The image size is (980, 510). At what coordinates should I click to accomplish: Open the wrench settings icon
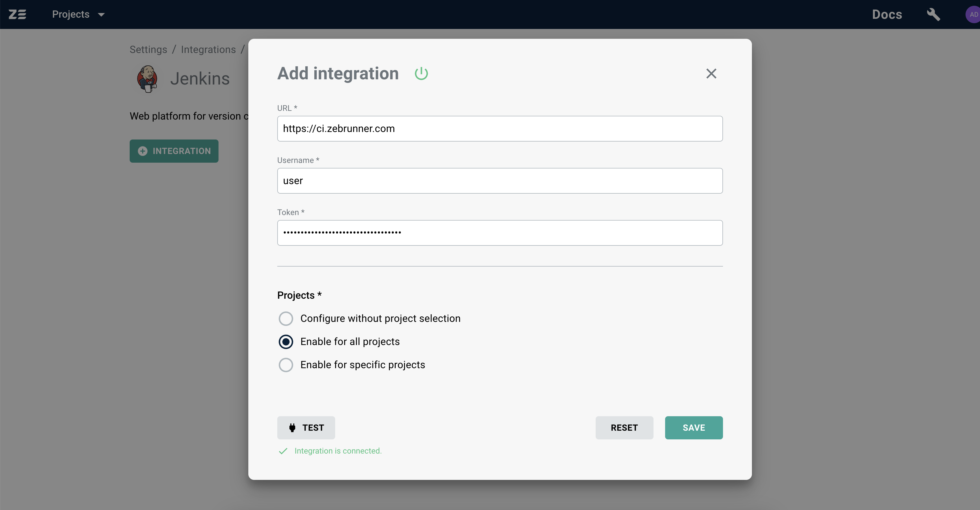point(933,14)
